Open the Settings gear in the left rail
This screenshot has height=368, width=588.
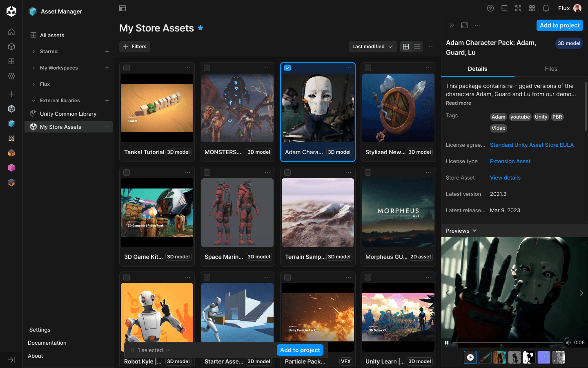point(11,76)
